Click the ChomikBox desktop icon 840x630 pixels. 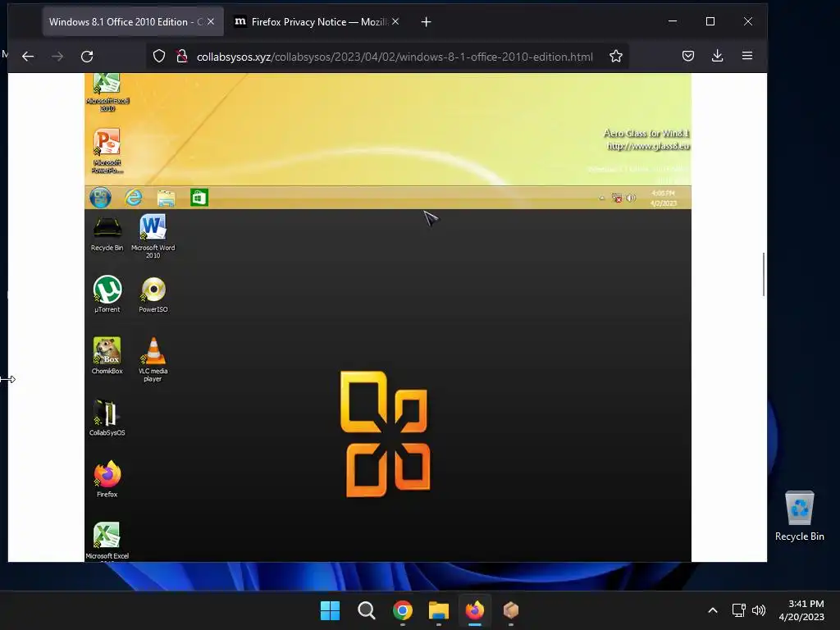point(107,356)
